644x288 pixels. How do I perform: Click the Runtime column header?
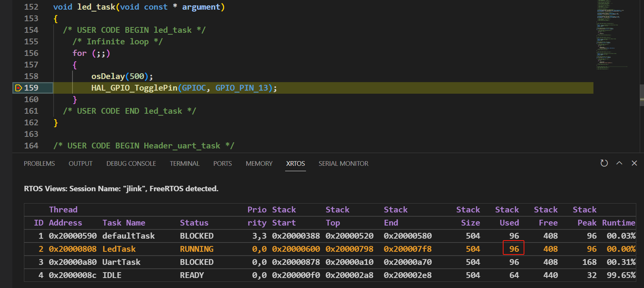pos(619,223)
